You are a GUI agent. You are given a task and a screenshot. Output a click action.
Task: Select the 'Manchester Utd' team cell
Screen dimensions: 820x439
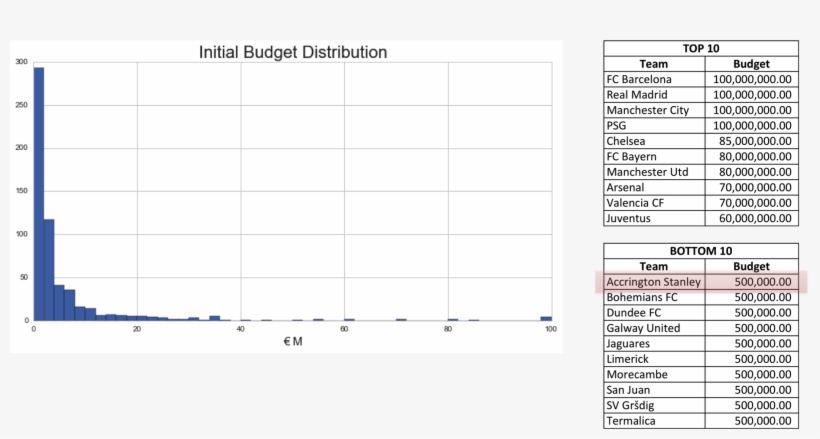click(x=654, y=172)
